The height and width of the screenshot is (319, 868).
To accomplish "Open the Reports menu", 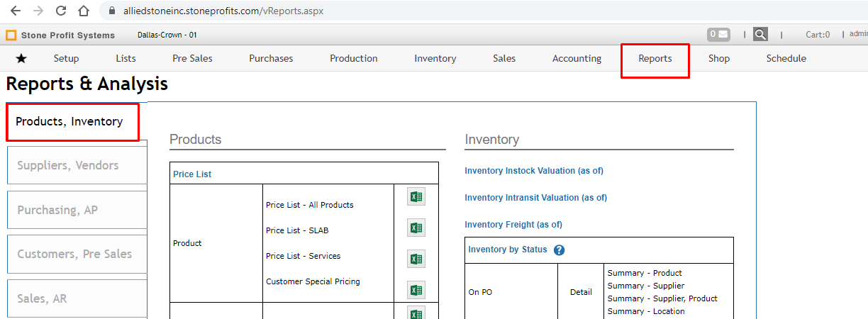I will point(655,59).
